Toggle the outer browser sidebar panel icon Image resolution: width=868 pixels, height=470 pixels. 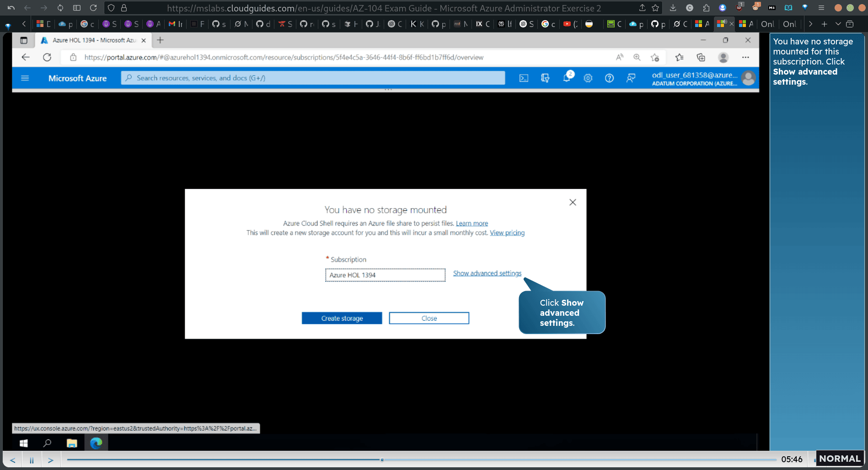point(77,8)
